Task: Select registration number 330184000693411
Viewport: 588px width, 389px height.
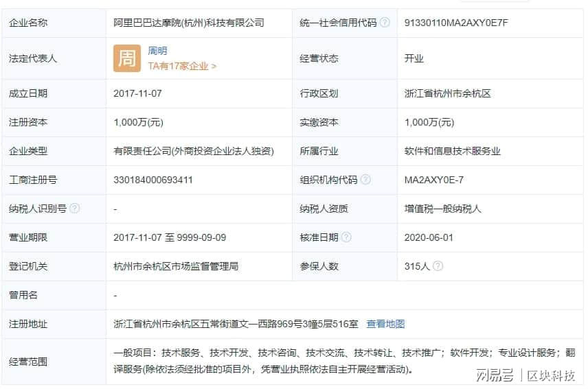Action: pyautogui.click(x=153, y=180)
